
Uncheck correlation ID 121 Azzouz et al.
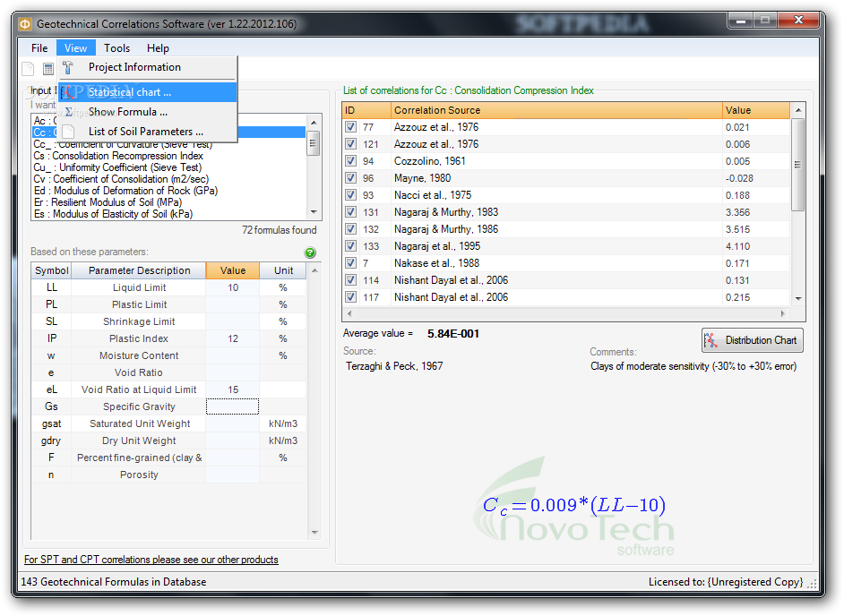pyautogui.click(x=351, y=144)
